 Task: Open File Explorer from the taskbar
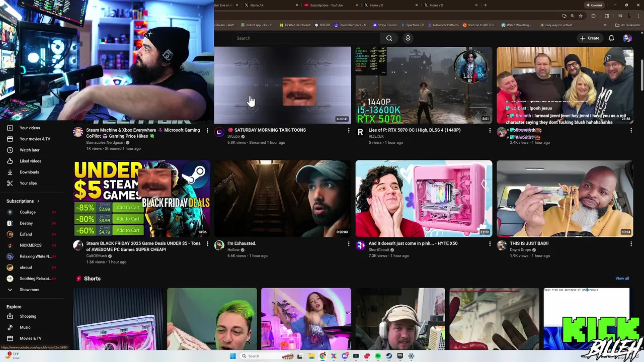click(311, 356)
